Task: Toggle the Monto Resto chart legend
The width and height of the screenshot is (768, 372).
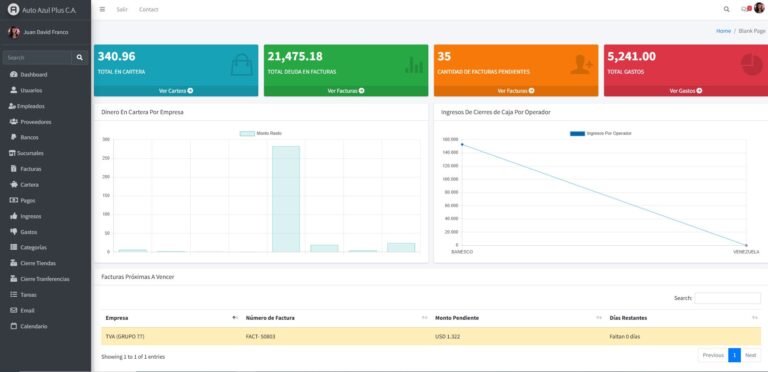Action: 261,133
